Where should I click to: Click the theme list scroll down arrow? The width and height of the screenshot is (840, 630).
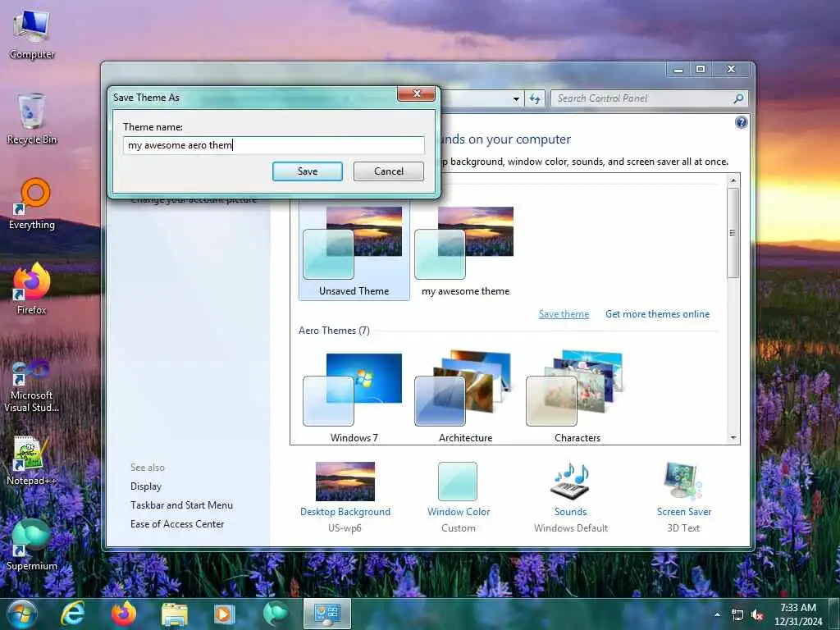[x=733, y=438]
